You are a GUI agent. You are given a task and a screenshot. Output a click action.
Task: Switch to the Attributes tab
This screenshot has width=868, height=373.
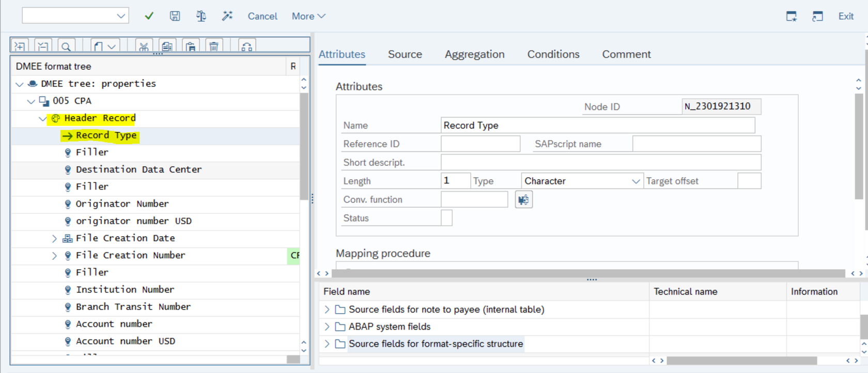[342, 54]
